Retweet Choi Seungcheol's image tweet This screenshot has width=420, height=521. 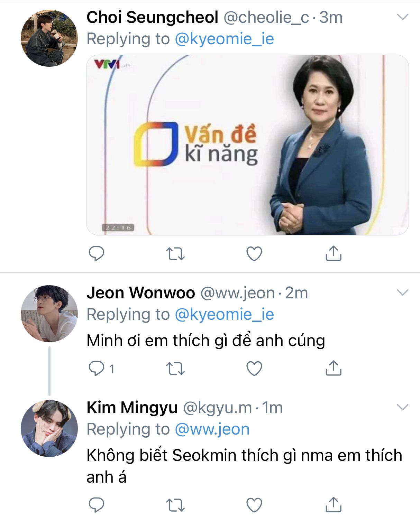coord(175,254)
